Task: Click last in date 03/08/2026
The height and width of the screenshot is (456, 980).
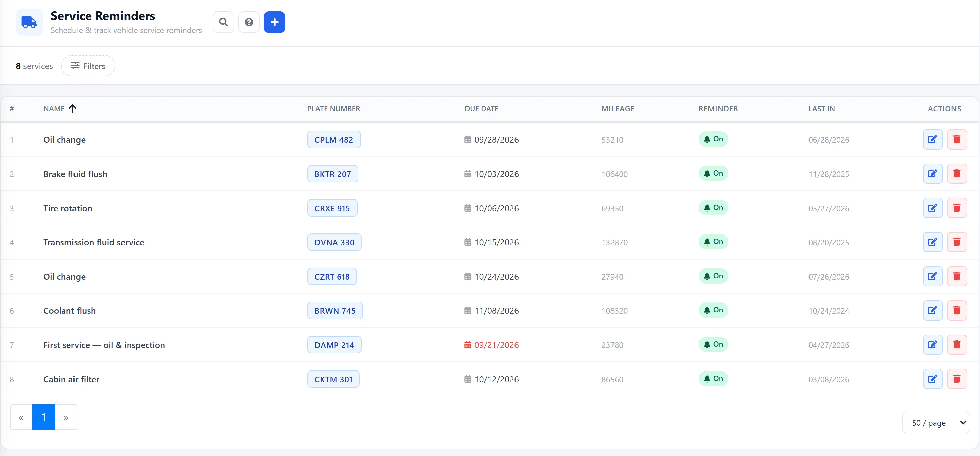Action: 829,379
